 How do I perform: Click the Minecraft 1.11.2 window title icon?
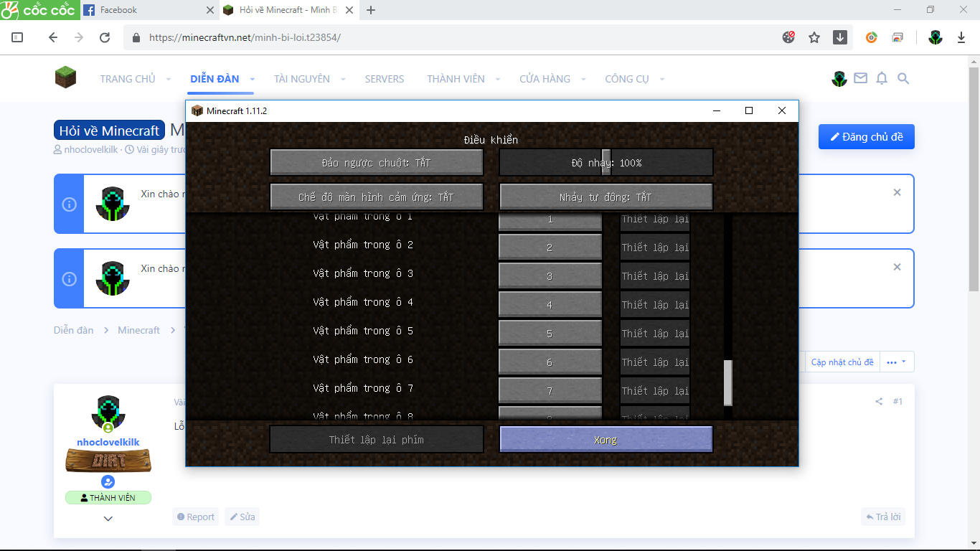click(197, 110)
